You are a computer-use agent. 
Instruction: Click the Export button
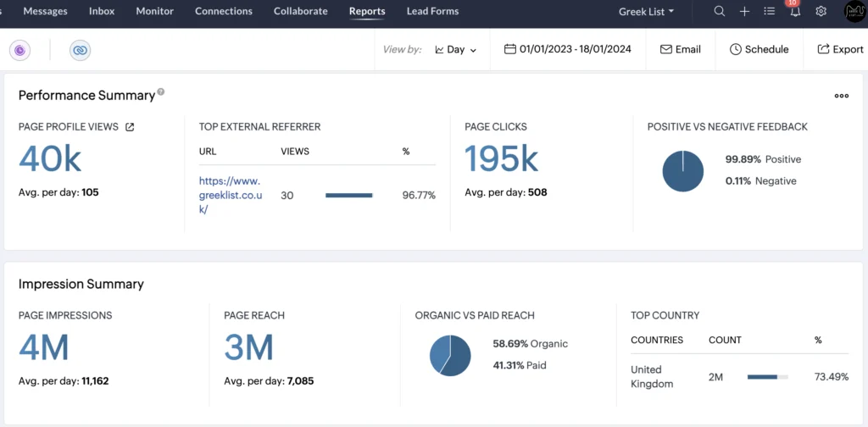(x=840, y=50)
